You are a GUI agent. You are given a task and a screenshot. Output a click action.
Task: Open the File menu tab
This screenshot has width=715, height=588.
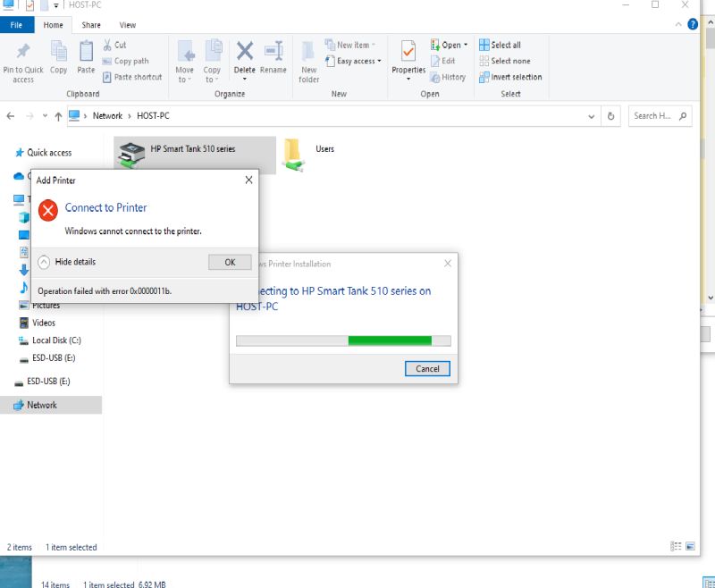(16, 25)
